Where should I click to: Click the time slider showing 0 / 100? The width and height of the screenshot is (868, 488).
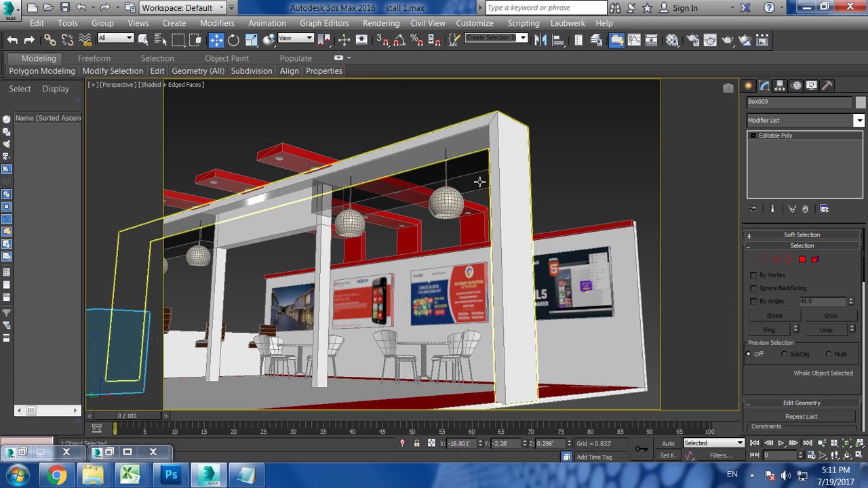pyautogui.click(x=127, y=415)
